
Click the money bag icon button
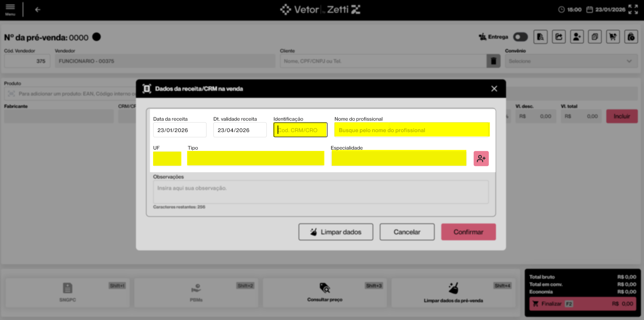631,37
